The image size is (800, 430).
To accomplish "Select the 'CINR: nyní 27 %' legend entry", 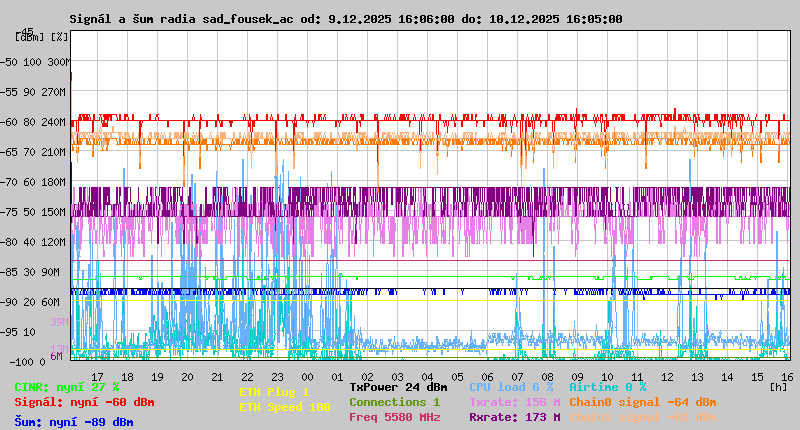I will tap(67, 387).
